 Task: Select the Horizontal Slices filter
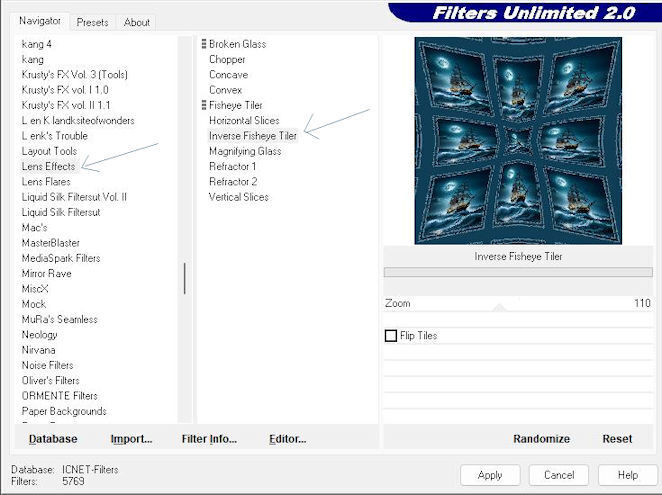click(244, 120)
